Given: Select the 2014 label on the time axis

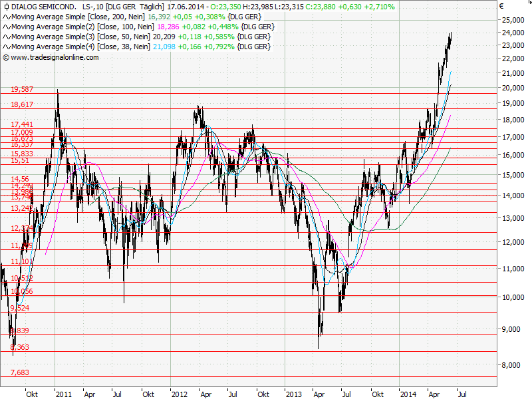Looking at the screenshot, I should (x=407, y=394).
